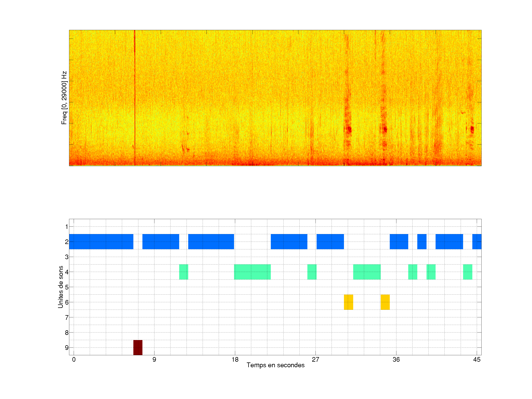Viewport: 532px width, 399px height.
Task: Click the x-axis tick label 45
Action: [477, 359]
